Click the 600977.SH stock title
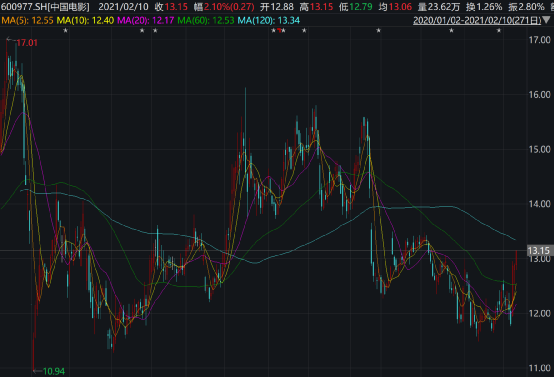This screenshot has width=554, height=377. [45, 7]
